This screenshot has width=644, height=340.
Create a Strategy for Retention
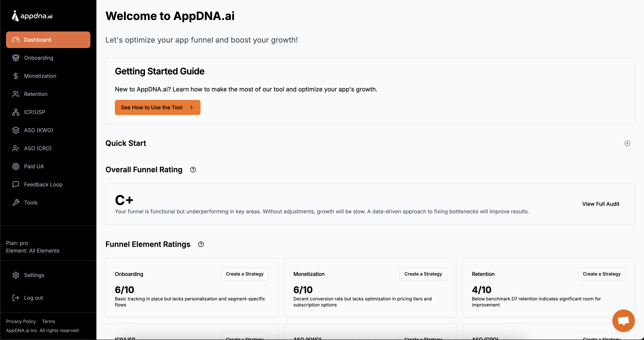click(601, 274)
